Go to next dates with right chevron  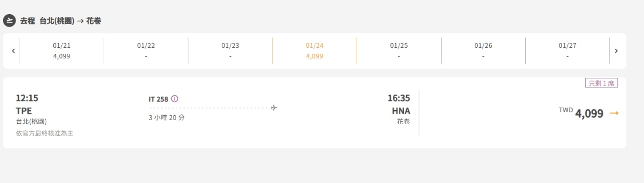(616, 51)
